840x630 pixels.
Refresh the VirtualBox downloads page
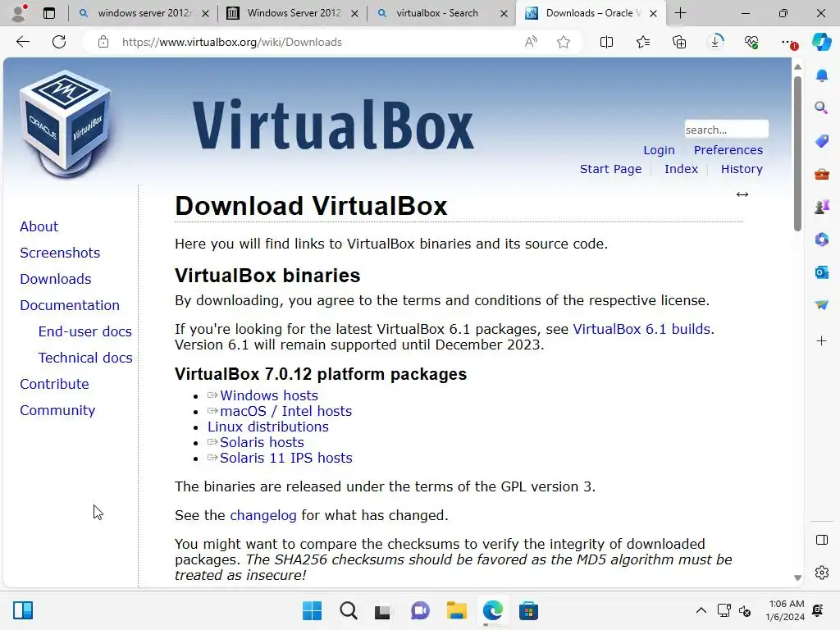pyautogui.click(x=59, y=42)
